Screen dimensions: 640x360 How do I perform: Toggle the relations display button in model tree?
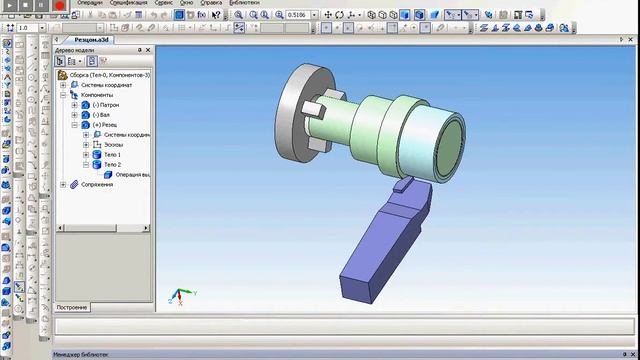click(92, 61)
